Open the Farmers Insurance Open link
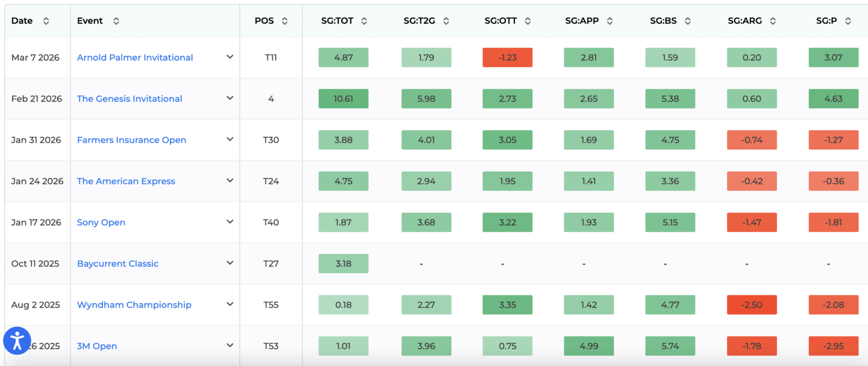 pos(131,140)
